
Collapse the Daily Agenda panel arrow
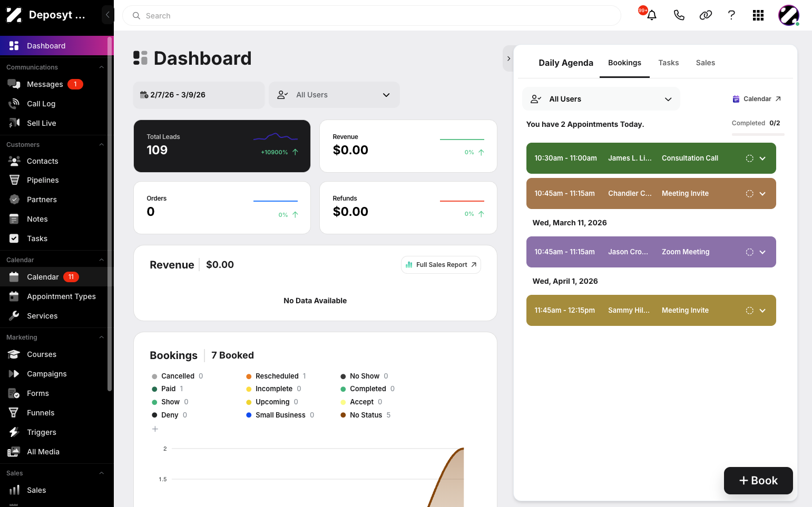[x=508, y=58]
